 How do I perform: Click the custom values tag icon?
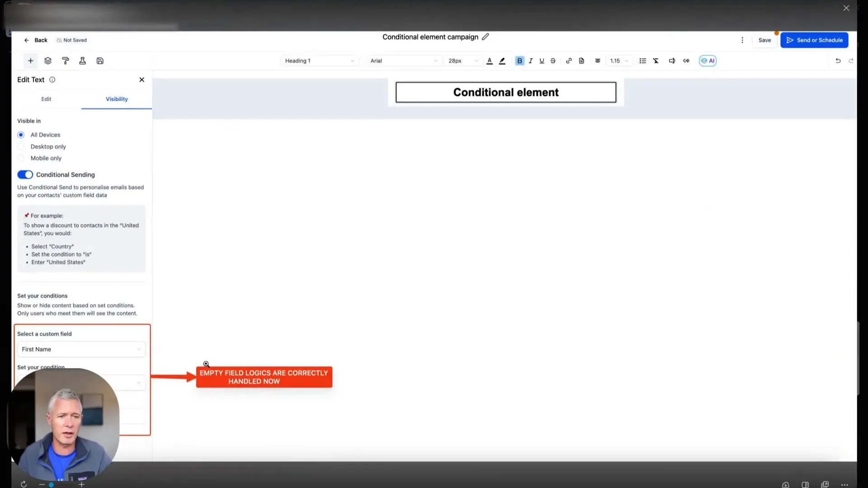pyautogui.click(x=672, y=61)
